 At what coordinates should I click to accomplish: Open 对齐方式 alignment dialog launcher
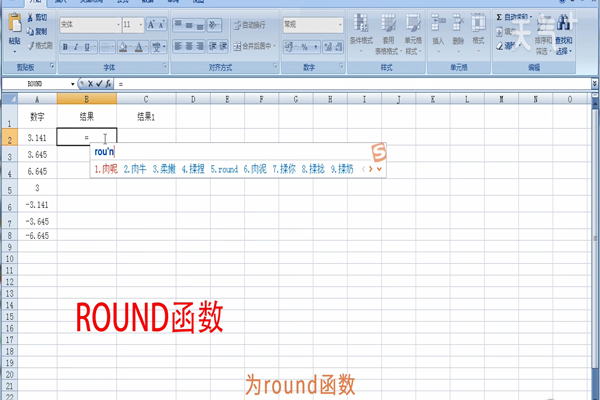[x=275, y=67]
